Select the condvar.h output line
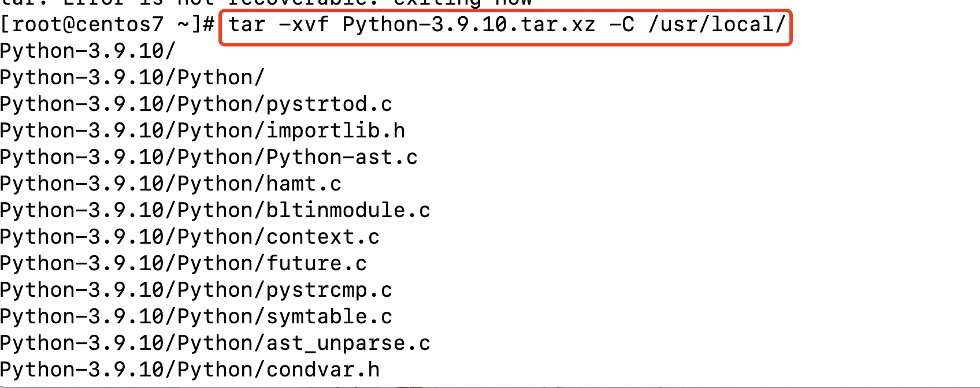The width and height of the screenshot is (980, 388). 190,370
